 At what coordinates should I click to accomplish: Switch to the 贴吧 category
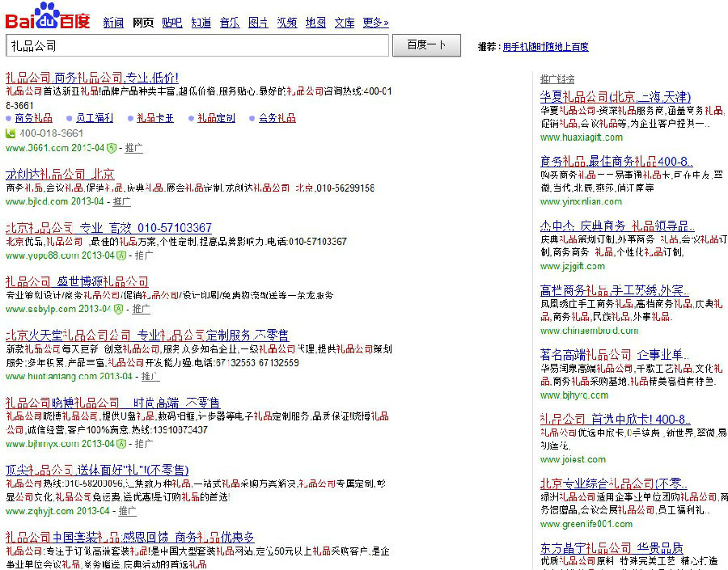tap(172, 23)
